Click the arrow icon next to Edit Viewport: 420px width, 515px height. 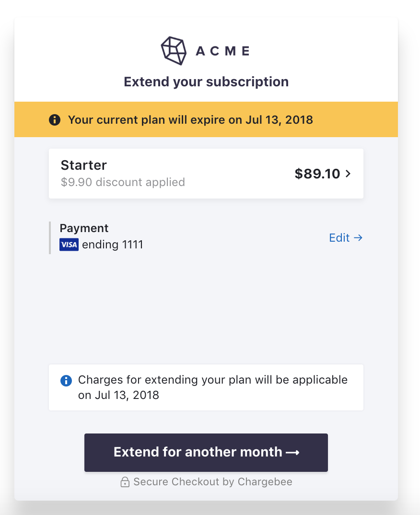point(358,238)
